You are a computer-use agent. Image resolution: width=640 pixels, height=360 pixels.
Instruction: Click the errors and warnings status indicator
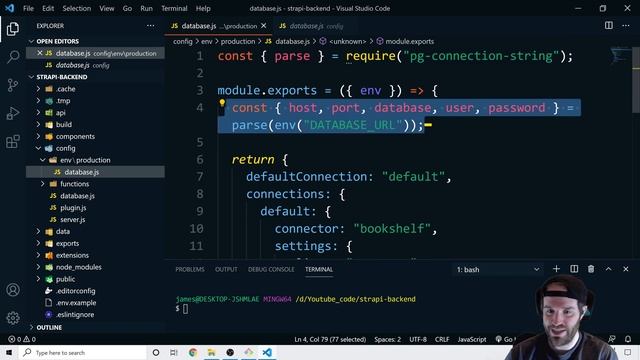point(22,339)
